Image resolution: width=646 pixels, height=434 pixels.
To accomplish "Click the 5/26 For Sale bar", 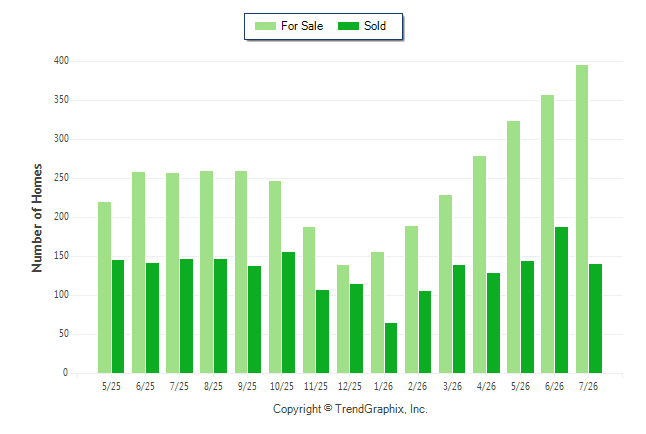I will [x=513, y=247].
